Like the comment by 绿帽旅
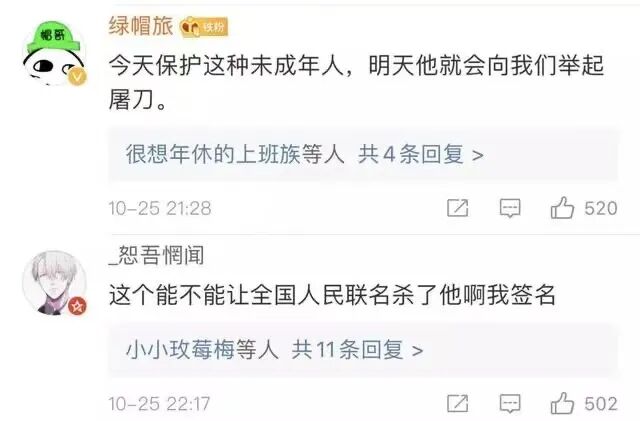 [x=562, y=208]
